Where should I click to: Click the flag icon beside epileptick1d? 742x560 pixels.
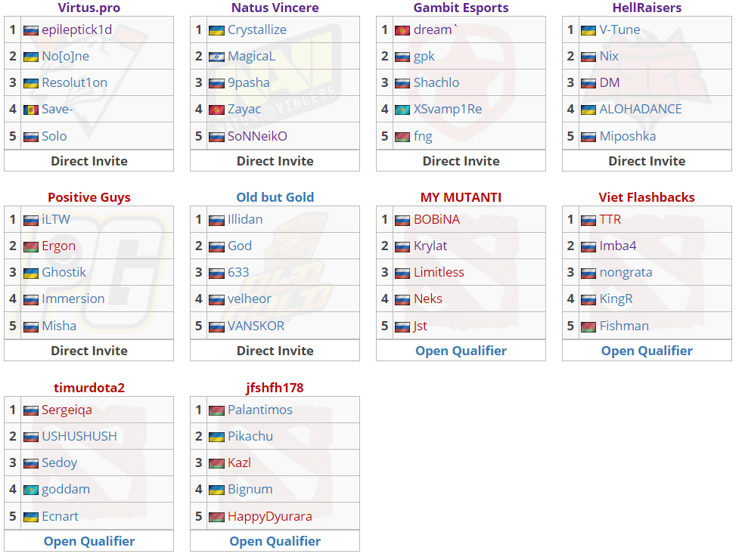click(31, 31)
